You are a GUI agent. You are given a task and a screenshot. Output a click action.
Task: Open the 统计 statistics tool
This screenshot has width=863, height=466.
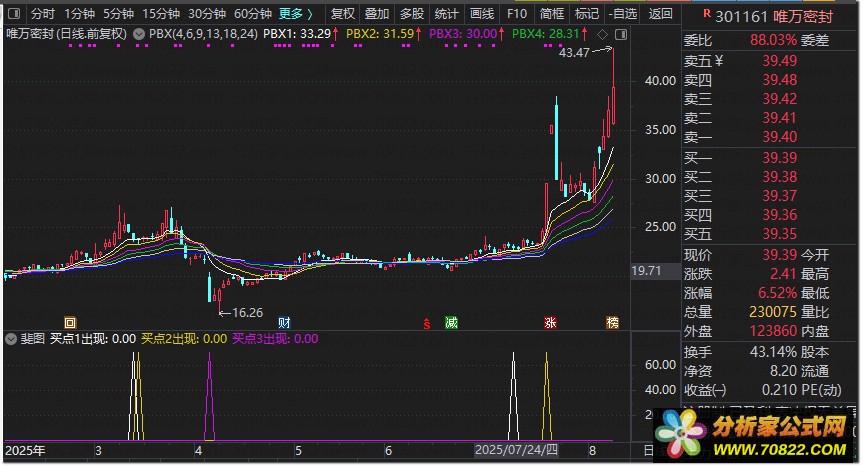click(446, 14)
